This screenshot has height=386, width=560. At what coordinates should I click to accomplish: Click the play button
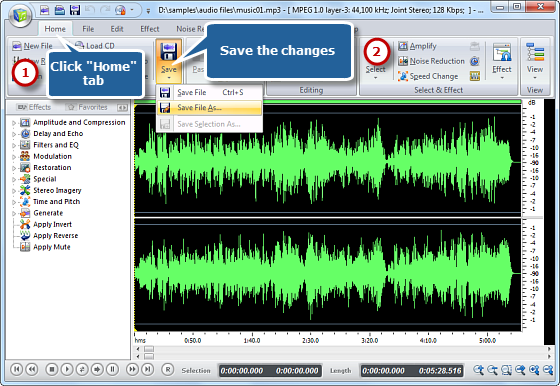point(67,369)
